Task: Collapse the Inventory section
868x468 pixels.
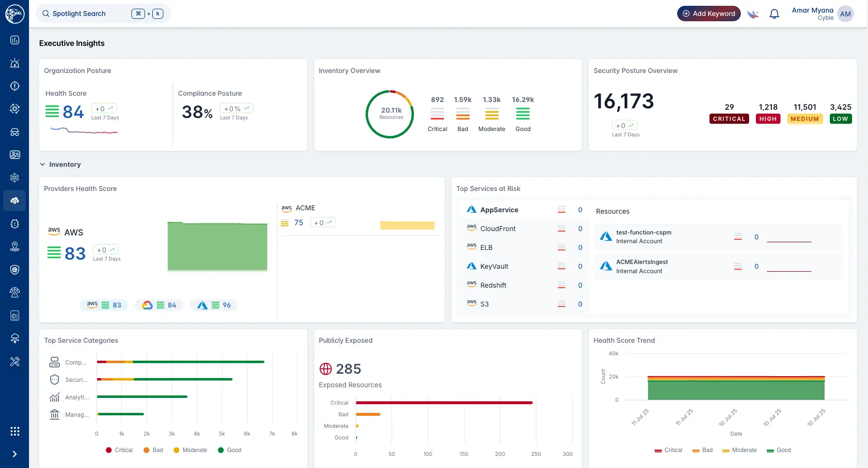Action: click(x=43, y=164)
